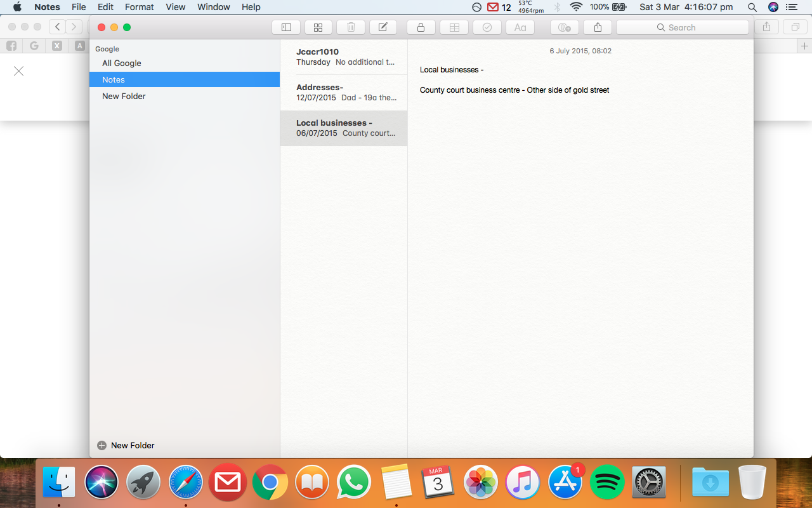Open the Window menu
This screenshot has width=812, height=508.
coord(214,7)
